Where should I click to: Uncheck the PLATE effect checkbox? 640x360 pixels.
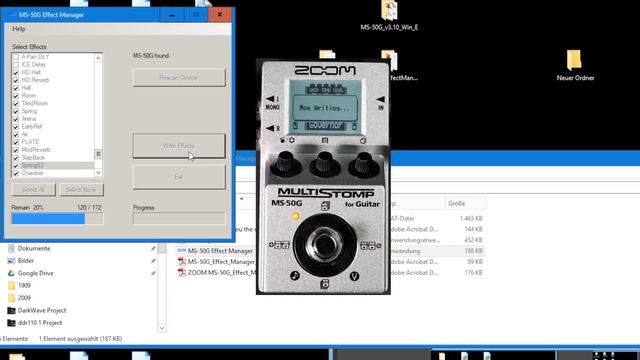pos(16,142)
